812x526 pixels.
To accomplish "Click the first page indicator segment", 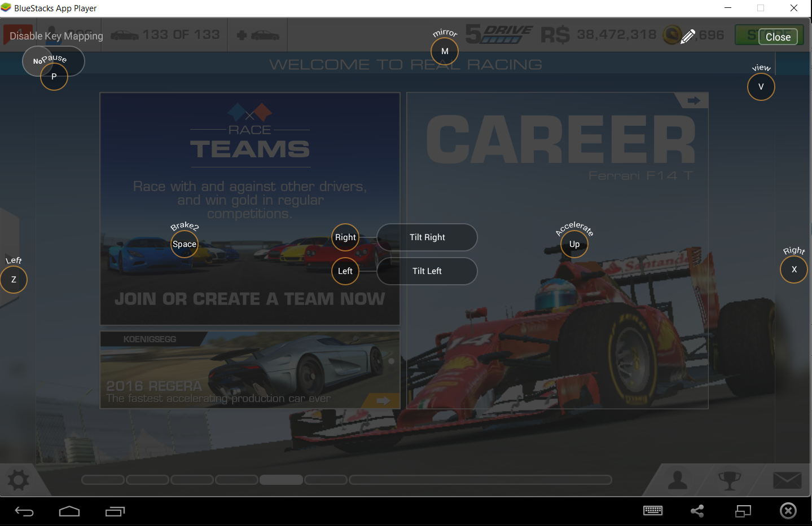I will coord(103,480).
